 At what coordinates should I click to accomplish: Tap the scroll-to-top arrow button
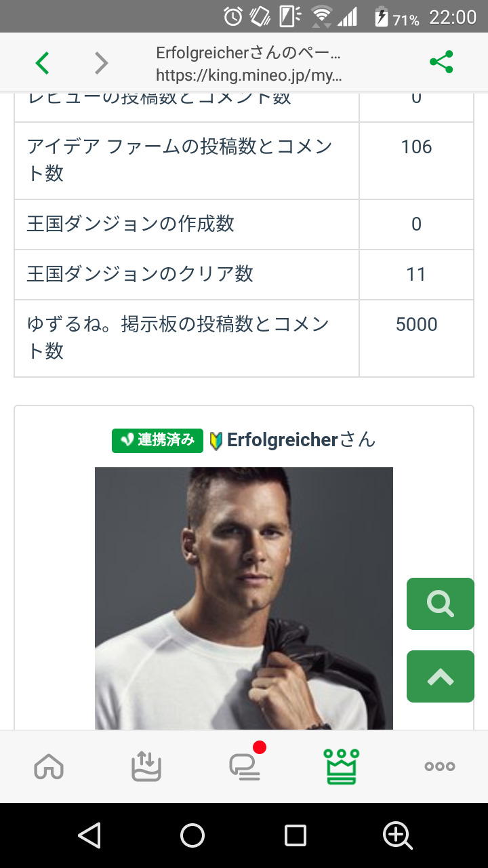click(x=440, y=676)
